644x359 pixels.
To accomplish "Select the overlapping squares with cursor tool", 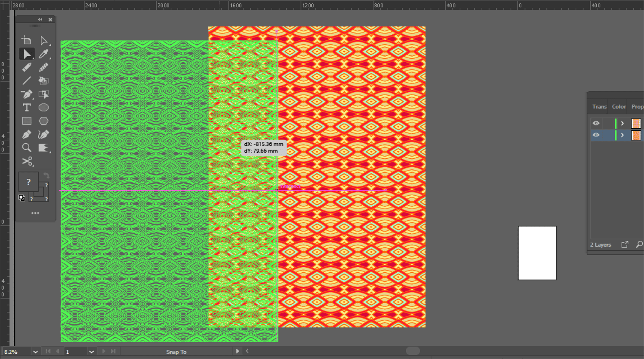I will 43,94.
